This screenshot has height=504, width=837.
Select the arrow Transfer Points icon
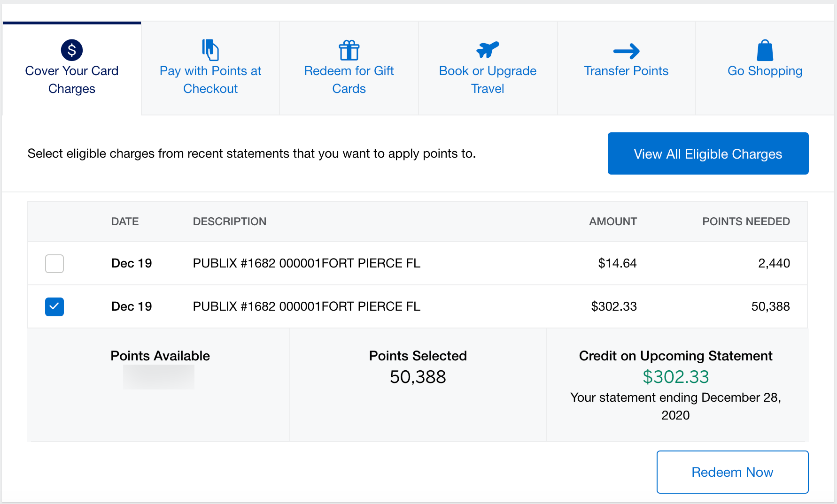point(626,52)
